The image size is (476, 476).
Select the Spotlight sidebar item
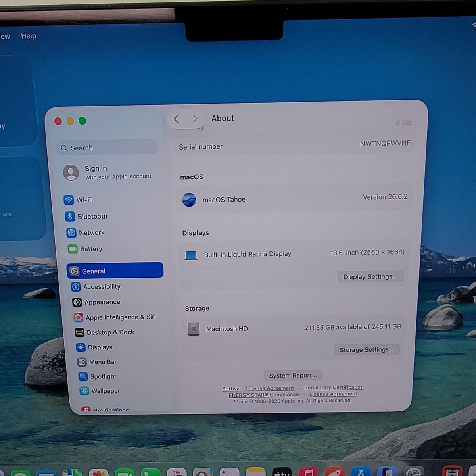point(97,376)
